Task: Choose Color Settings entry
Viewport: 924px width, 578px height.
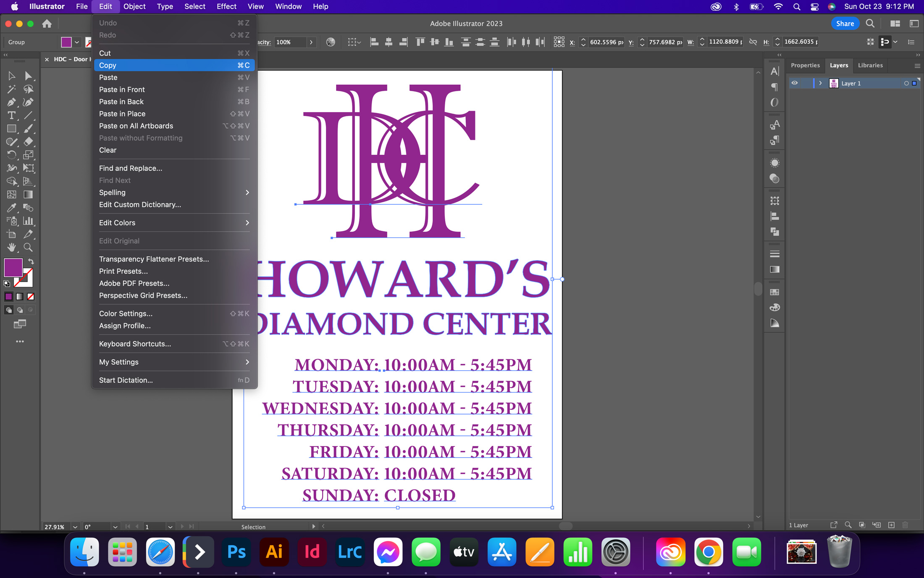Action: click(x=174, y=314)
